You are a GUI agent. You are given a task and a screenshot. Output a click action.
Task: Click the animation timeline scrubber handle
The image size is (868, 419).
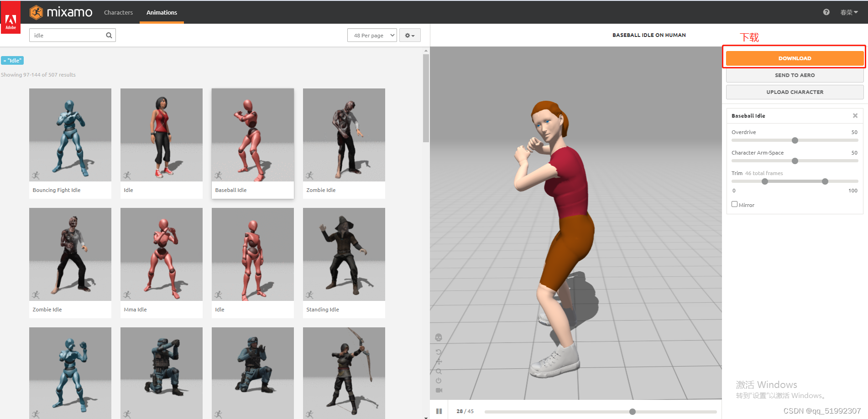tap(633, 412)
